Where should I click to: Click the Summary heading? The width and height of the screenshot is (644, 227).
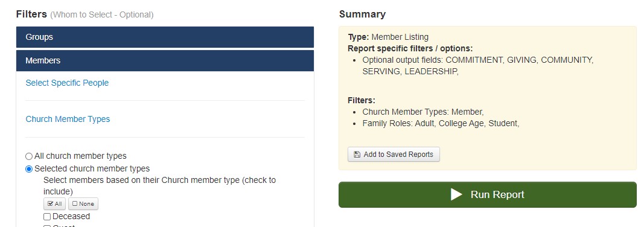pyautogui.click(x=362, y=14)
